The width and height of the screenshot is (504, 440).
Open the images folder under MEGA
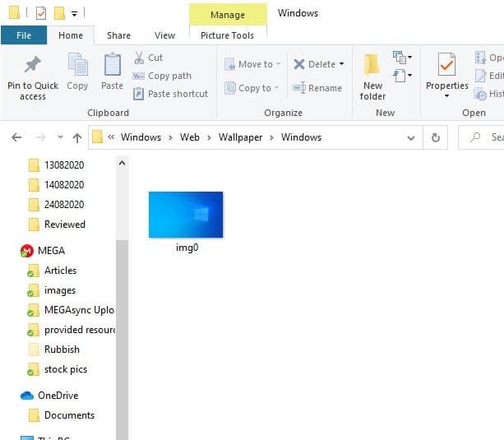tap(53, 290)
